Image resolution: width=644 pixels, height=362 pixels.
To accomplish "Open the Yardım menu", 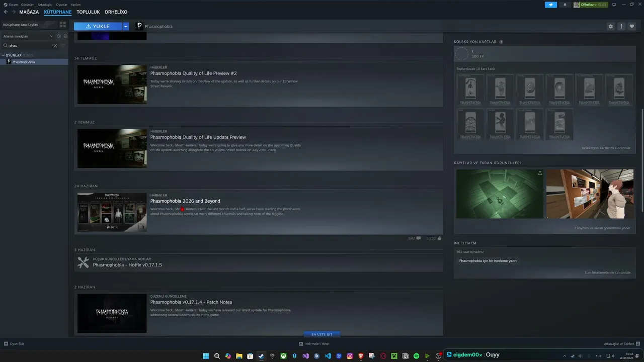I will [75, 5].
